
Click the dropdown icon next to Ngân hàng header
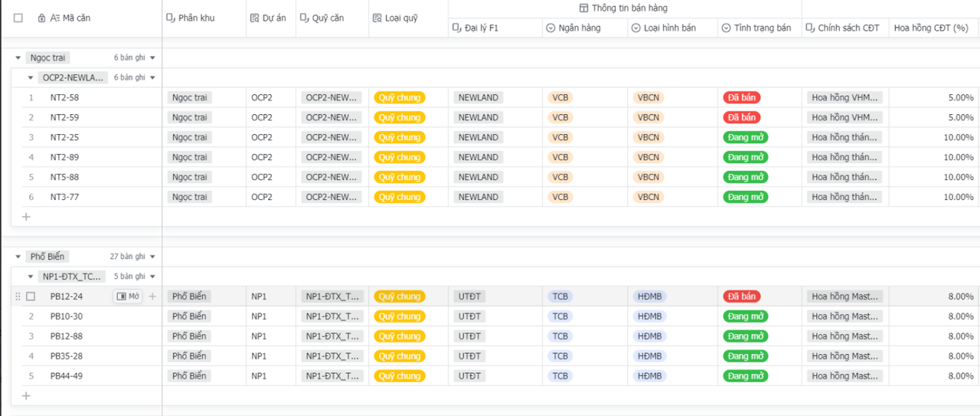pos(550,28)
